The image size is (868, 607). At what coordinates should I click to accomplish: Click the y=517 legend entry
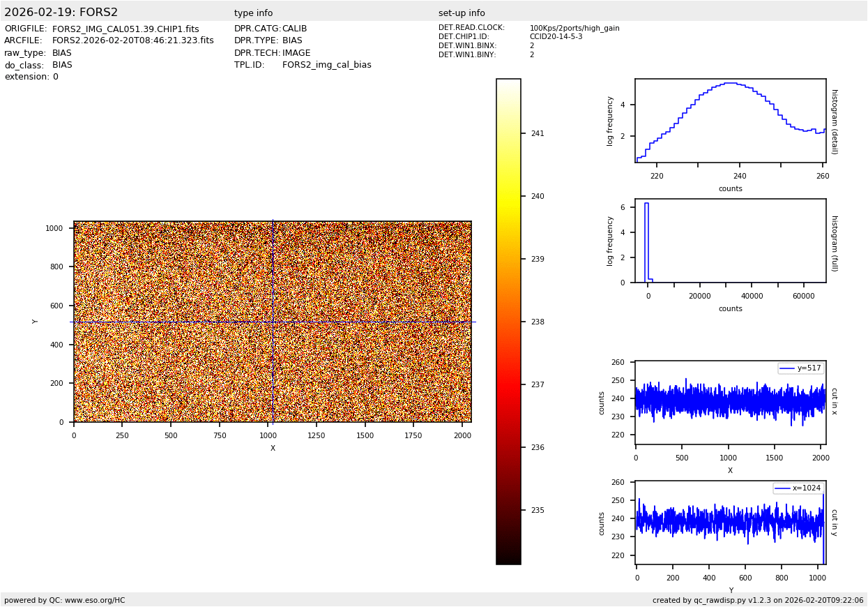pyautogui.click(x=800, y=368)
